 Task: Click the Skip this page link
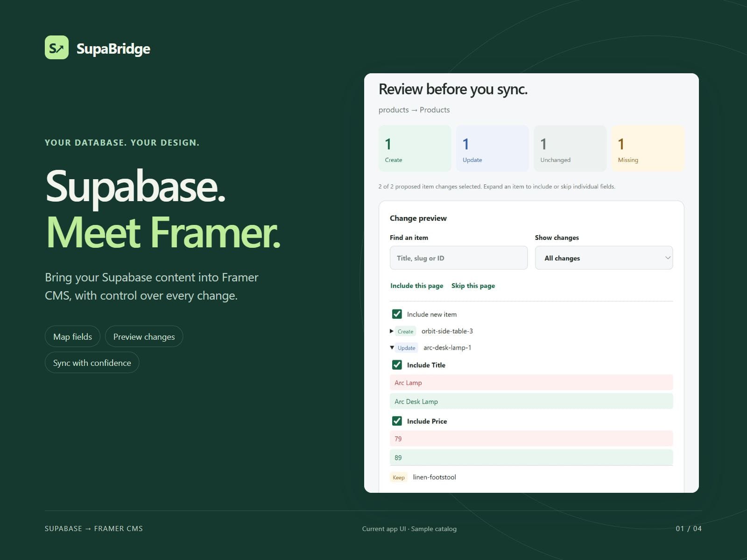473,286
